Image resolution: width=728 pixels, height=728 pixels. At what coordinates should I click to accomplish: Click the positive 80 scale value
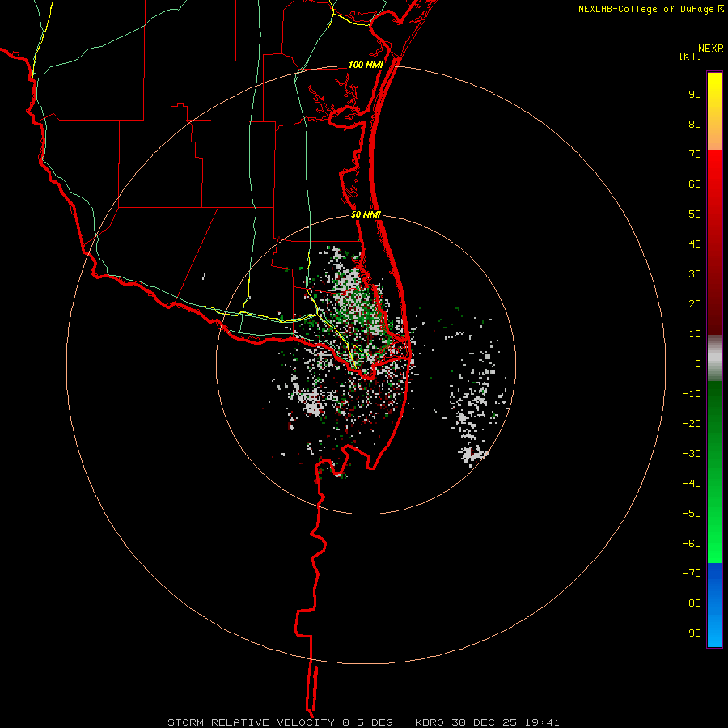tap(695, 125)
